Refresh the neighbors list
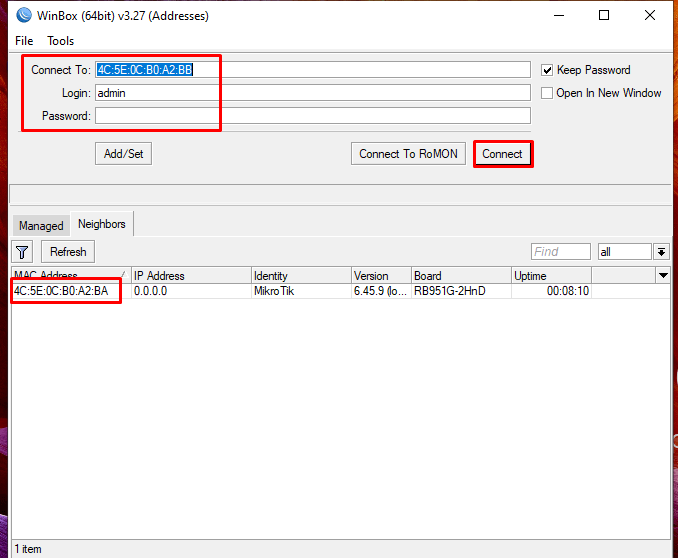This screenshot has height=558, width=678. tap(69, 252)
